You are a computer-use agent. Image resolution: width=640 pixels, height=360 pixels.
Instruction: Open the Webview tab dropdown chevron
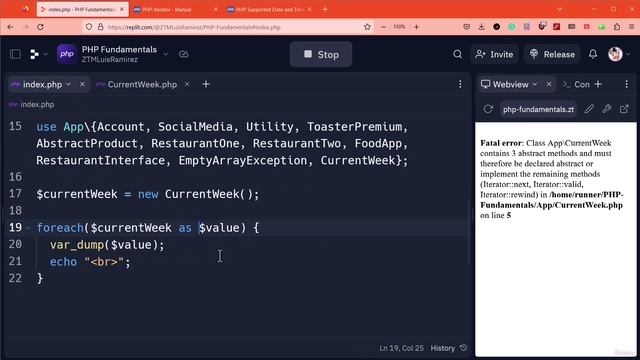535,84
